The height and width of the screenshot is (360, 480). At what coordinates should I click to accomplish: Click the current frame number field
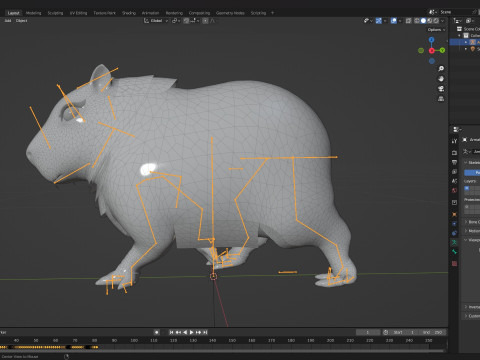368,332
